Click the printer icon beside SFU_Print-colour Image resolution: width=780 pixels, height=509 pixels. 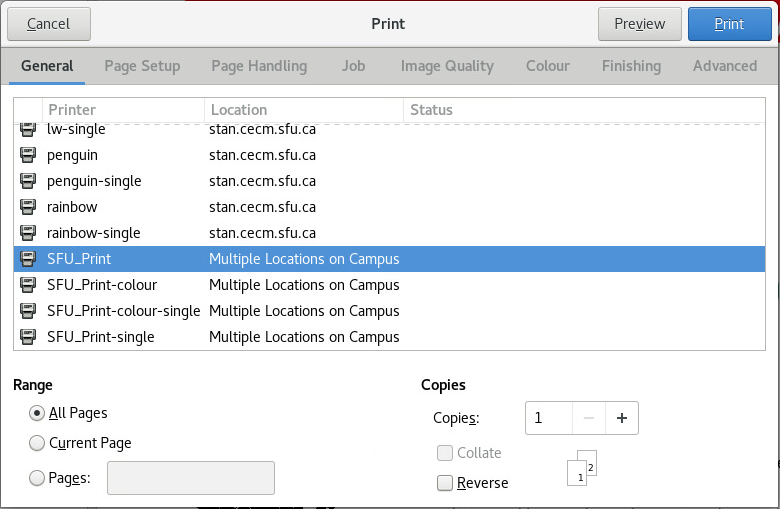pos(28,285)
